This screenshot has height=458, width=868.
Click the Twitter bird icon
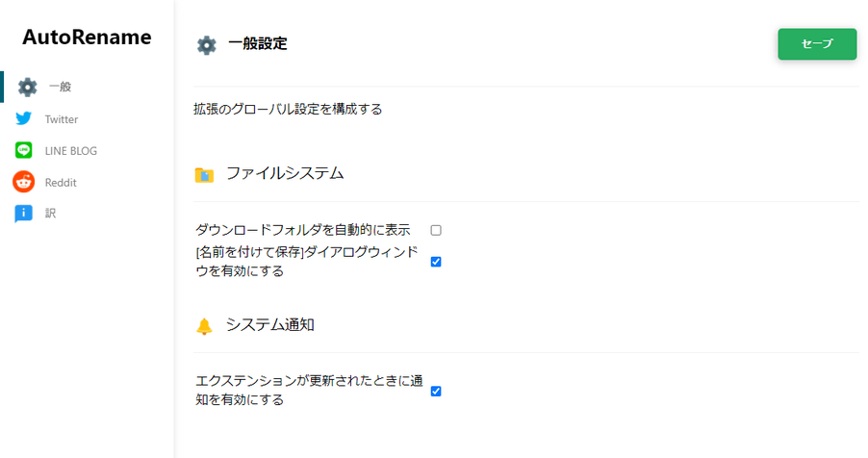tap(24, 118)
